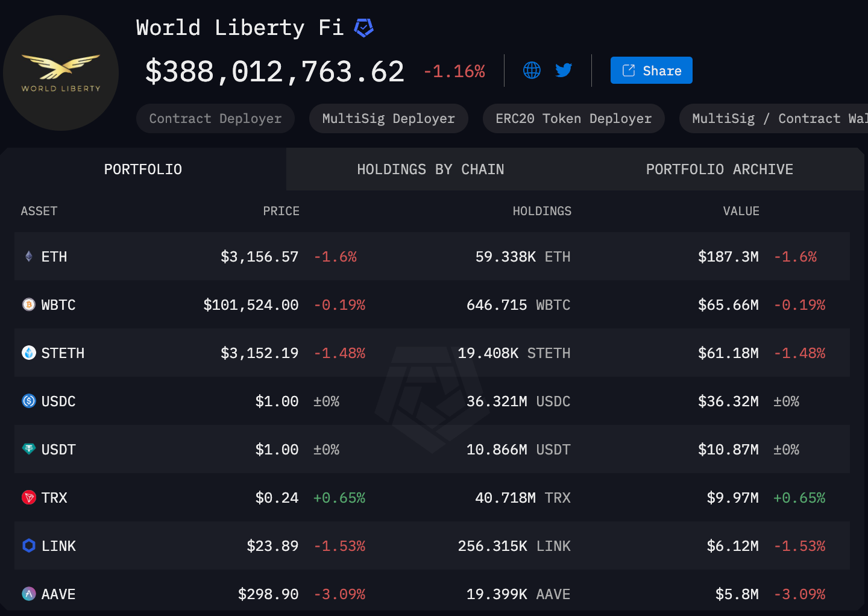
Task: Click the verified badge next to World Liberty Fi
Action: coord(363,28)
